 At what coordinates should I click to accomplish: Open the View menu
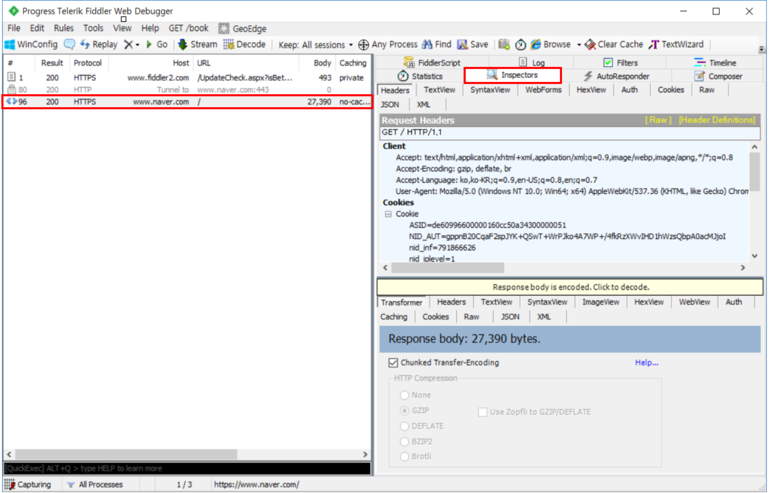122,28
